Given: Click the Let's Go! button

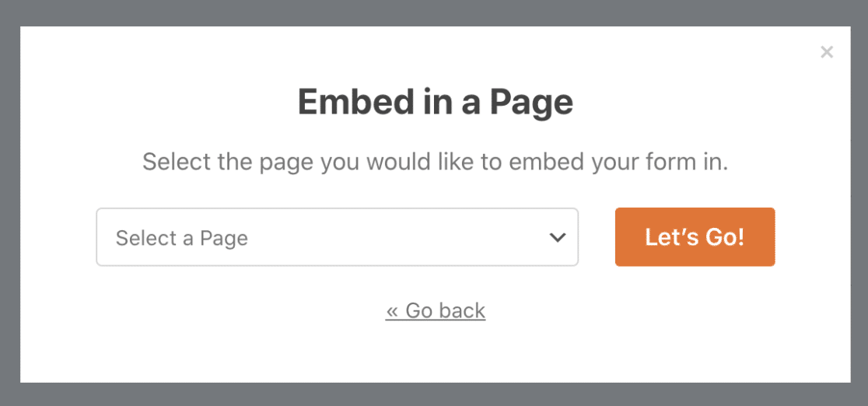Looking at the screenshot, I should [x=695, y=237].
